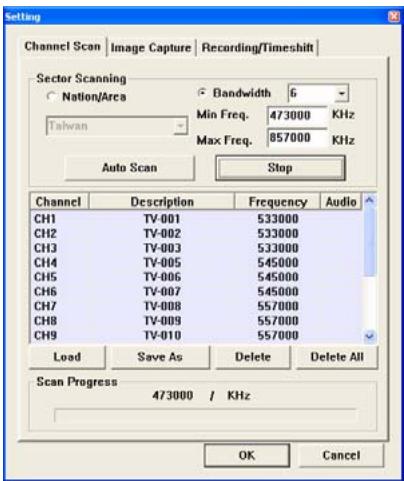Select the CH6 channel row
This screenshot has width=404, height=481.
point(196,292)
